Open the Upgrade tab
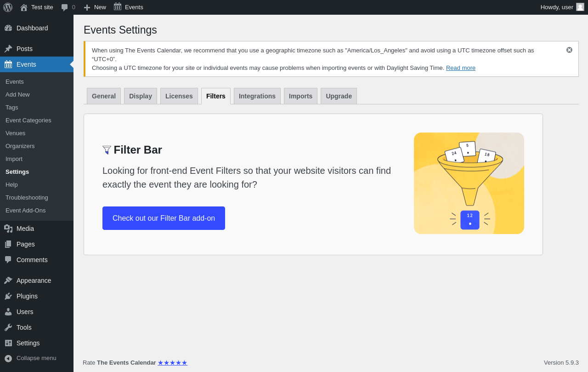This screenshot has width=588, height=372. tap(339, 96)
